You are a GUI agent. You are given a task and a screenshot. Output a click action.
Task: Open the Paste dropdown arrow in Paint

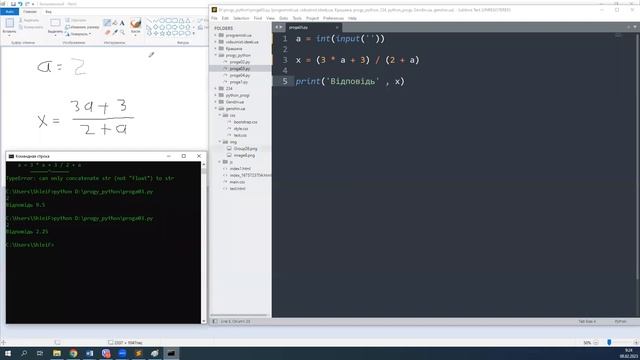(9, 36)
